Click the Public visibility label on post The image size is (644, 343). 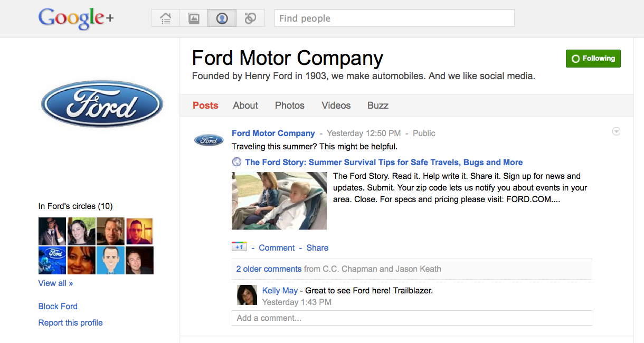point(424,133)
